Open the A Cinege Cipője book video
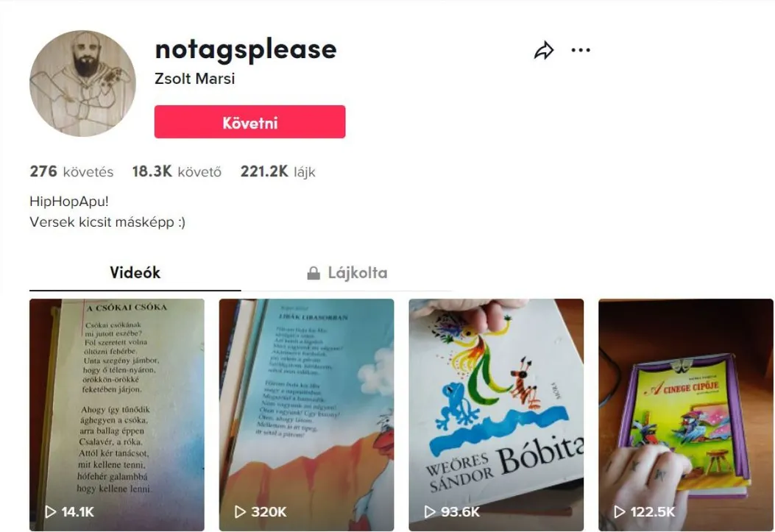Screen dimensions: 775x532 pyautogui.click(x=686, y=415)
